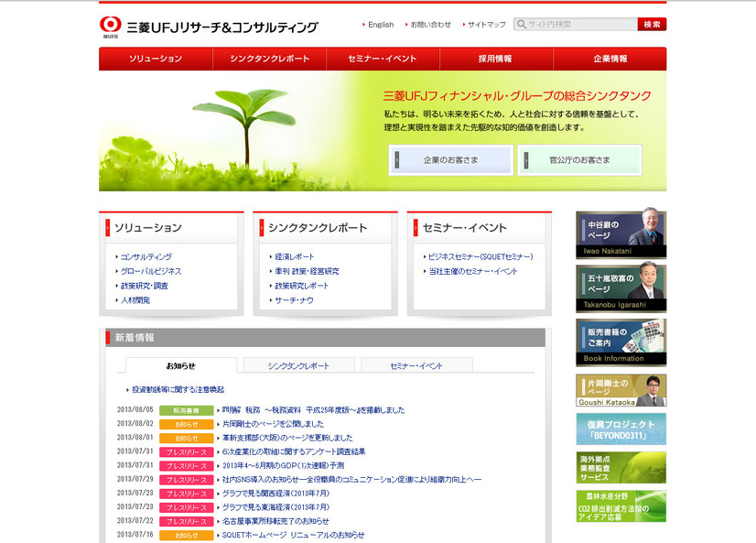Screen dimensions: 756x543
Task: Click the red 検索 search button
Action: click(652, 24)
